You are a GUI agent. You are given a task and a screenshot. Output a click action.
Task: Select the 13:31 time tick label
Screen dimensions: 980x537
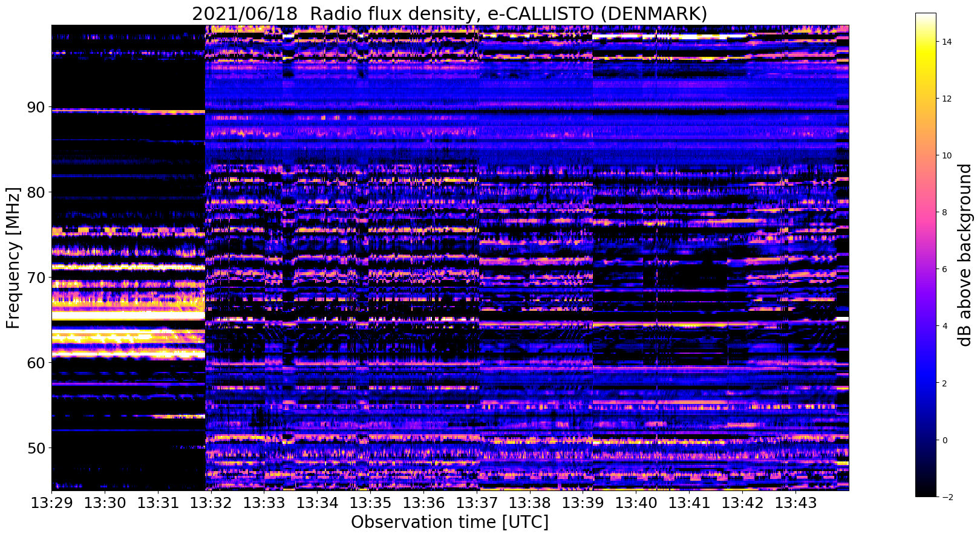click(x=158, y=503)
